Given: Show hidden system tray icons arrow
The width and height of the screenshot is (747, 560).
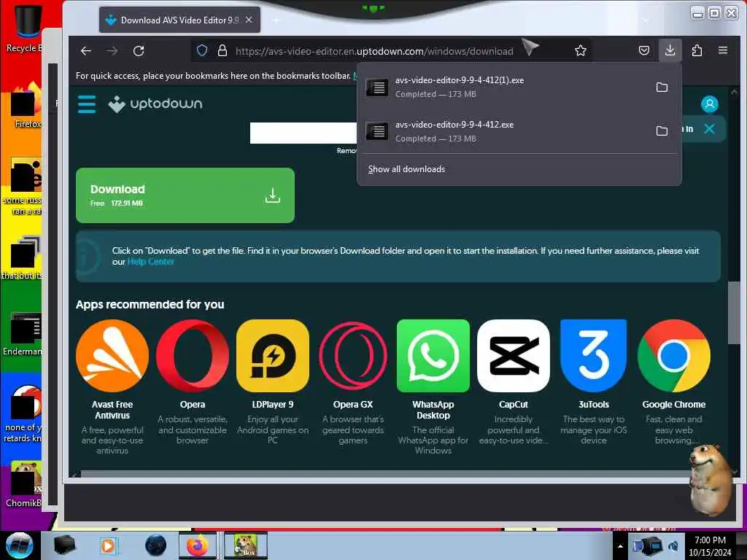Looking at the screenshot, I should tap(620, 546).
